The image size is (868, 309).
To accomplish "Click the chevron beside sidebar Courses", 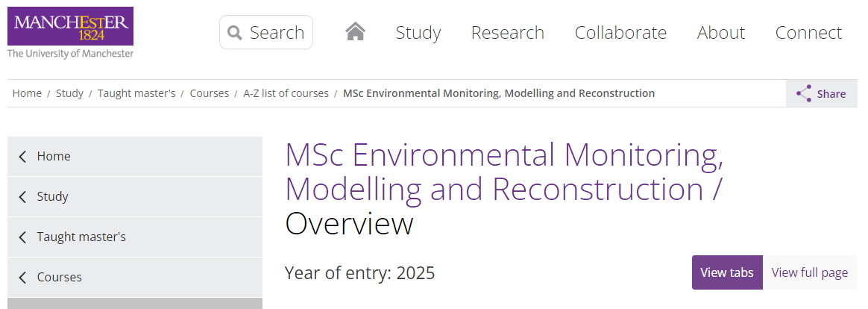I will point(22,277).
